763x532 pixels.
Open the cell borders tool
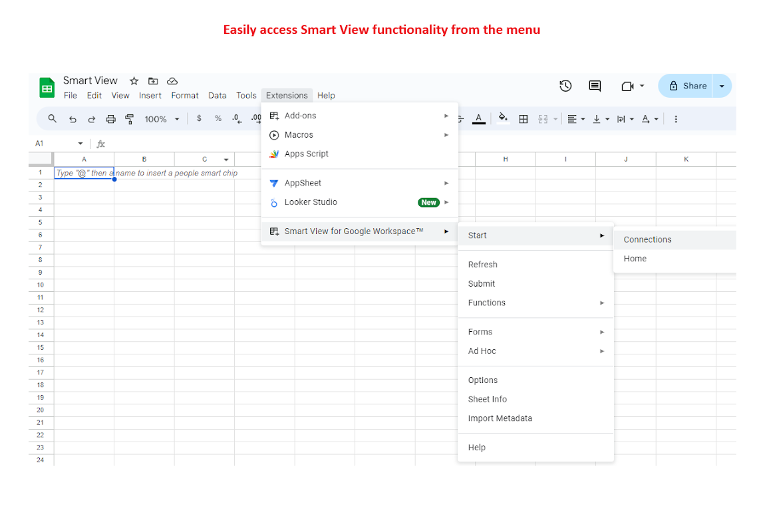(524, 119)
